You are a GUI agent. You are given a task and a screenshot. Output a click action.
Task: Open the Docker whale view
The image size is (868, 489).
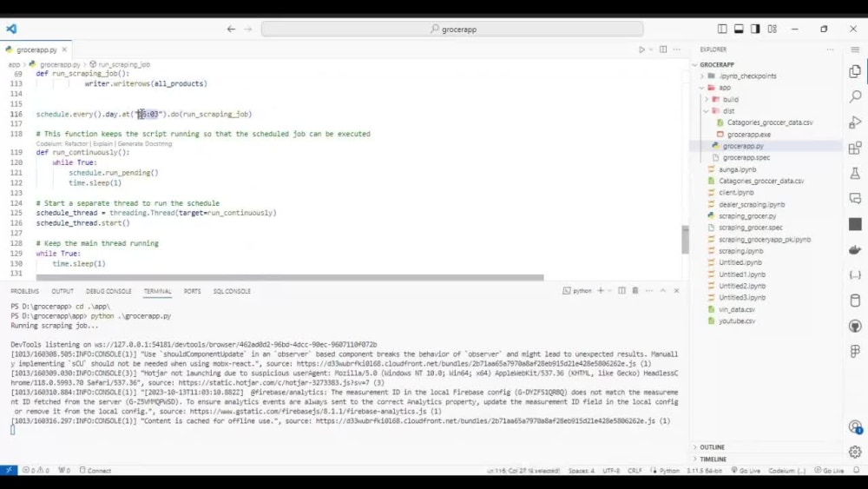tap(855, 250)
